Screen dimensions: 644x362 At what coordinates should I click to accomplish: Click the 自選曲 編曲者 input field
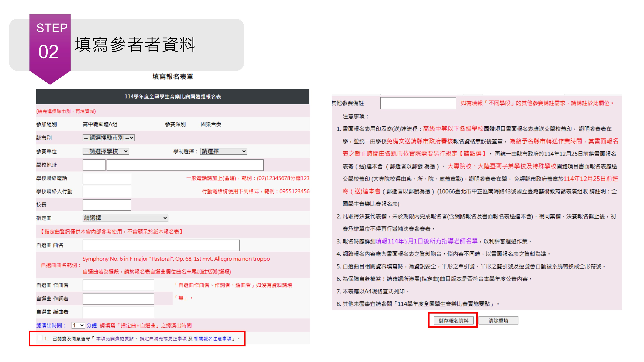point(118,312)
